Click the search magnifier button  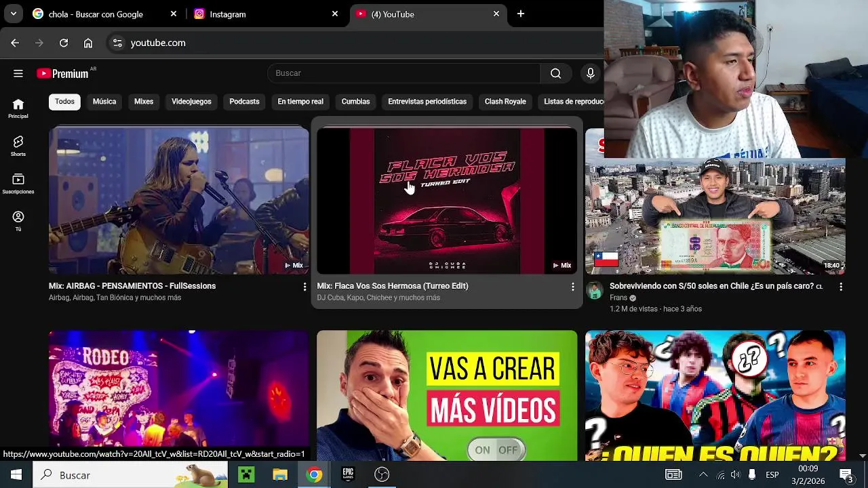556,73
